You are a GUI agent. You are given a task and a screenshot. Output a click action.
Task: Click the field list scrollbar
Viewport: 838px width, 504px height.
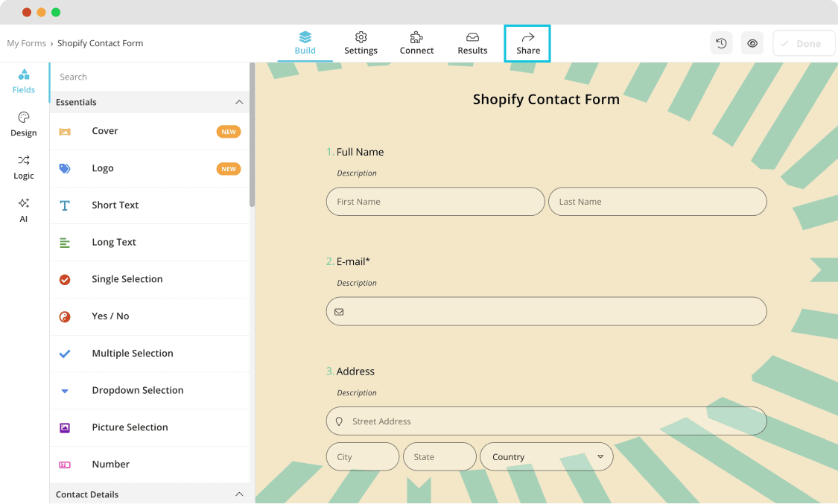(253, 135)
